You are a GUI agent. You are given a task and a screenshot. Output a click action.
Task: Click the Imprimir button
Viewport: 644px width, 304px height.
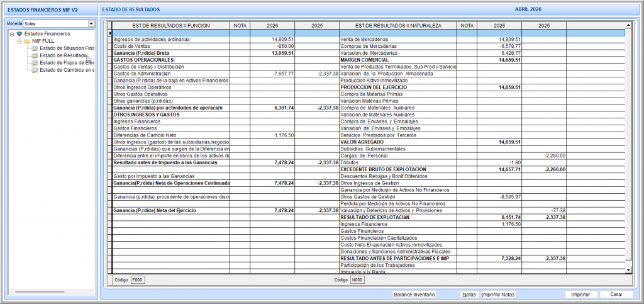pyautogui.click(x=580, y=295)
